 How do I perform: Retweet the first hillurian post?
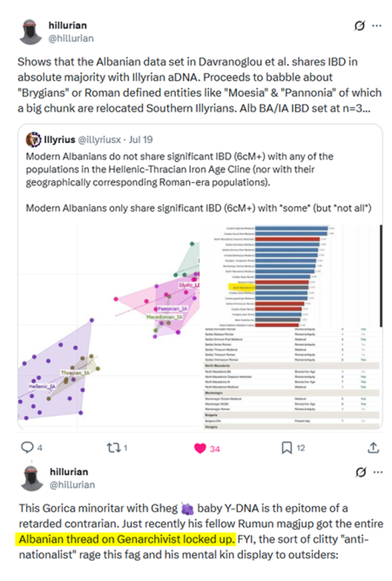pyautogui.click(x=112, y=448)
